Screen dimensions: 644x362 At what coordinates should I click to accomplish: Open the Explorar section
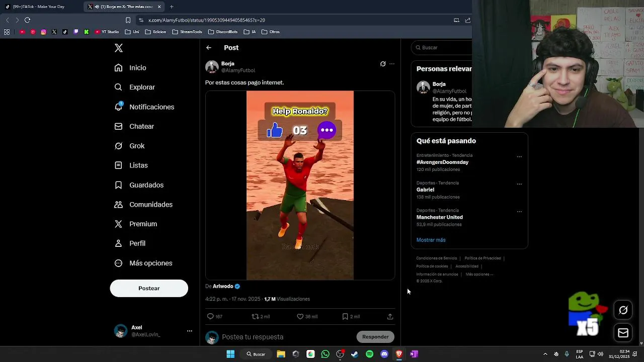click(134, 87)
